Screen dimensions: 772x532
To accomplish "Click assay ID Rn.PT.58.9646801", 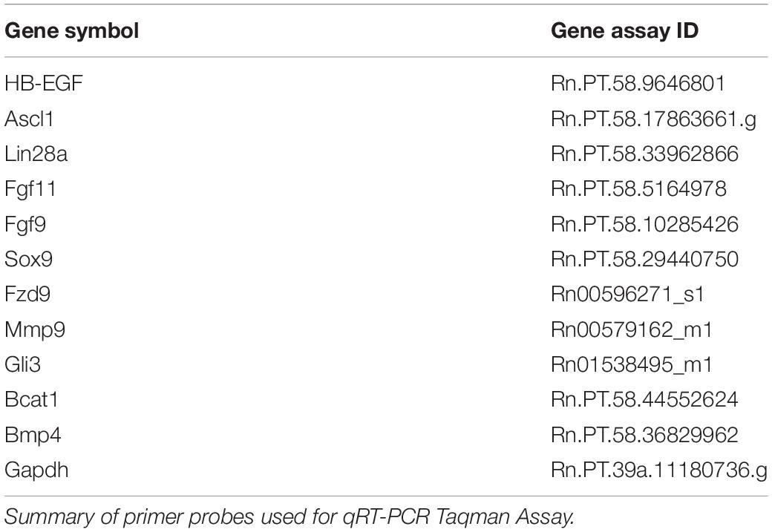I will pos(638,83).
